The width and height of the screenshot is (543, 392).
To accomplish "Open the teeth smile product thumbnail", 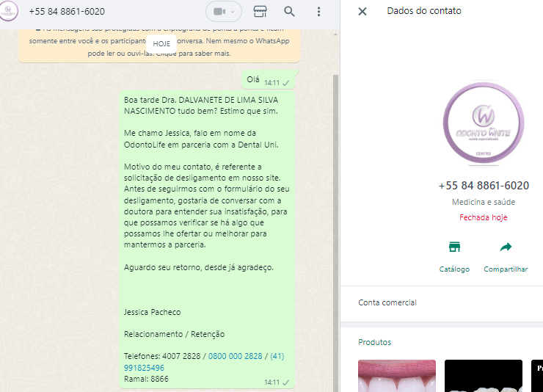I will [397, 376].
